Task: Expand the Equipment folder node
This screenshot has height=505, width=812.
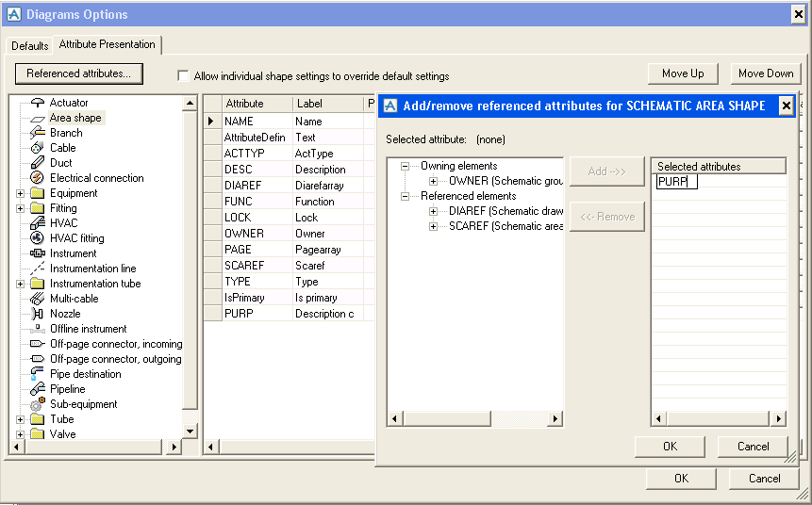Action: coord(21,193)
